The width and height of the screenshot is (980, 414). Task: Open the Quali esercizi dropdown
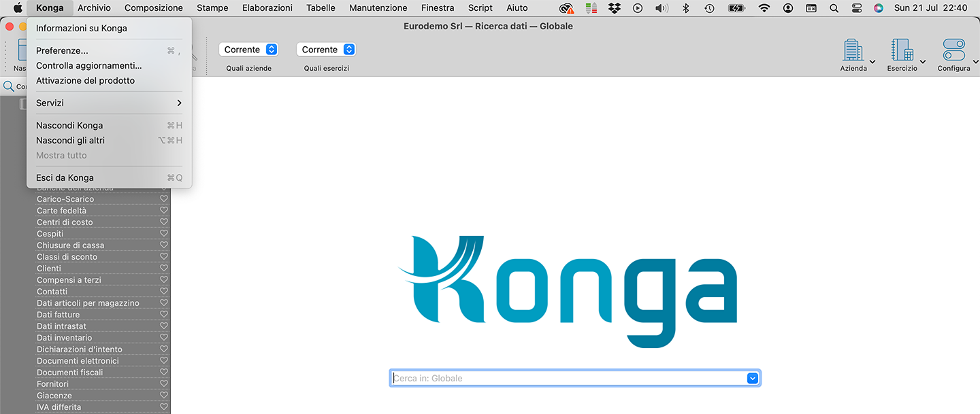click(327, 50)
